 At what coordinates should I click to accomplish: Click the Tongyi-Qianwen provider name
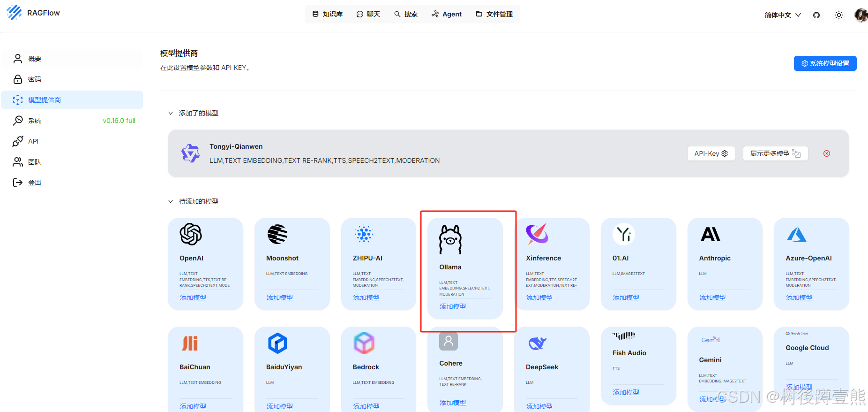coord(236,146)
